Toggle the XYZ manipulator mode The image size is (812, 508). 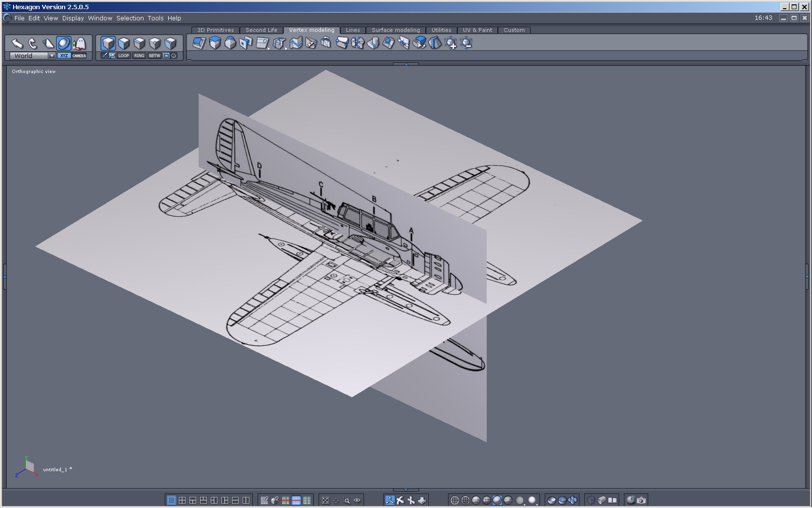[x=64, y=56]
